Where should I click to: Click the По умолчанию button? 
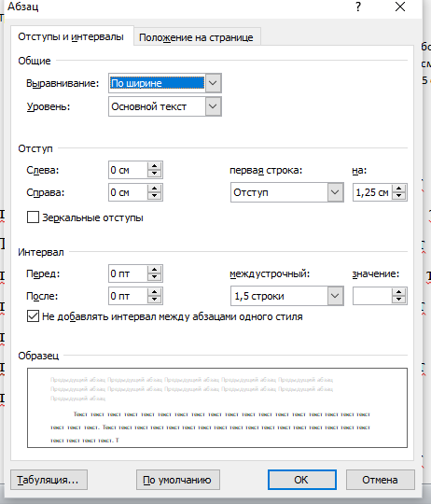pyautogui.click(x=178, y=480)
